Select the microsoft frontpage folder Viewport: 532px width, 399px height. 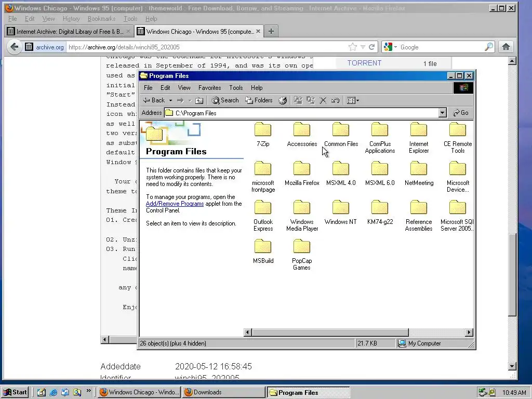[x=263, y=177]
